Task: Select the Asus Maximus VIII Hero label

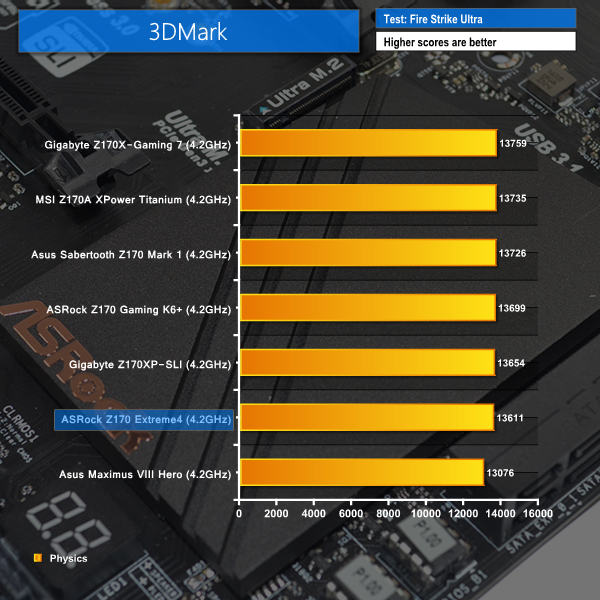Action: tap(145, 474)
